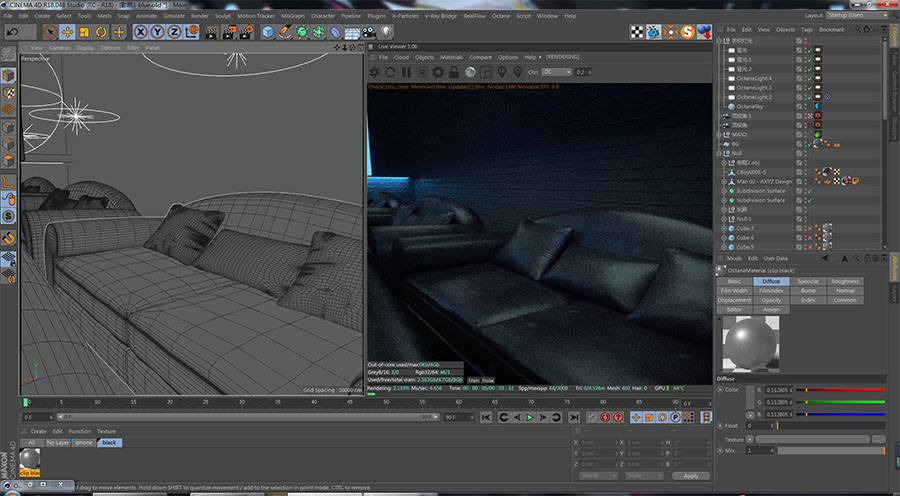
Task: Adjust the red diffuse color slider
Action: tap(839, 389)
